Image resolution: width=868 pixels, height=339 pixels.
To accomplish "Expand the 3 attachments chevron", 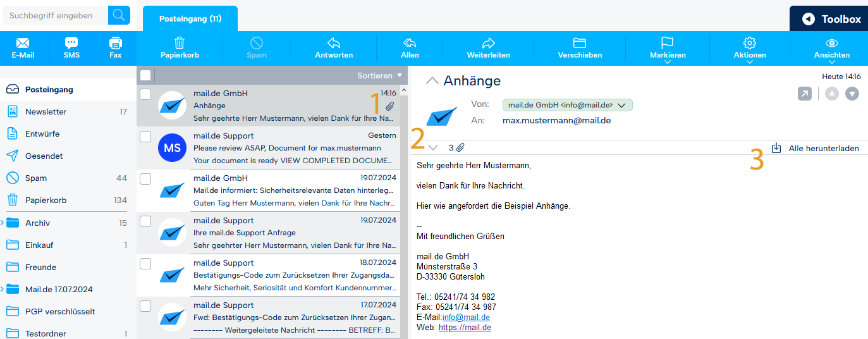I will coord(432,148).
